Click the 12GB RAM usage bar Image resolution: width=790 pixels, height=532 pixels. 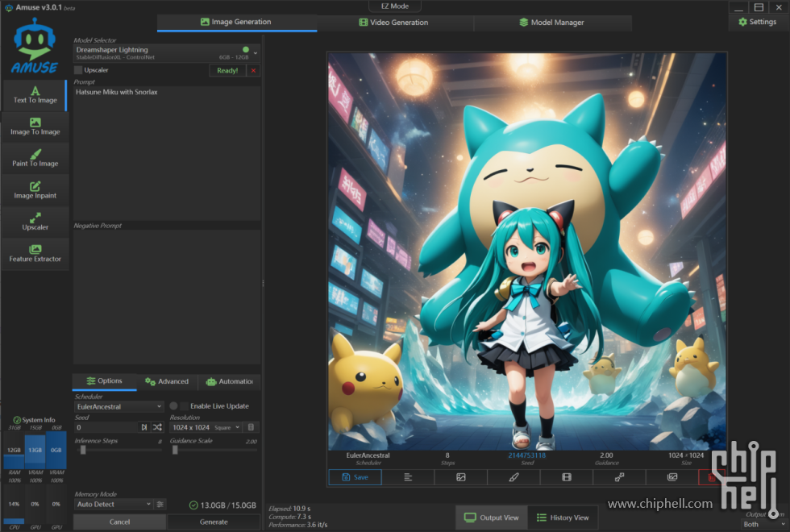14,450
